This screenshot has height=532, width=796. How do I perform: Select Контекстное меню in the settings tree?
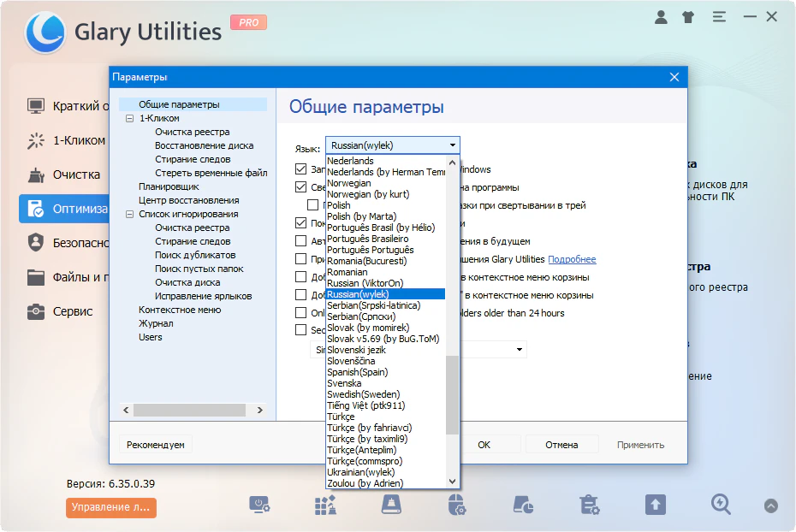[x=180, y=310]
